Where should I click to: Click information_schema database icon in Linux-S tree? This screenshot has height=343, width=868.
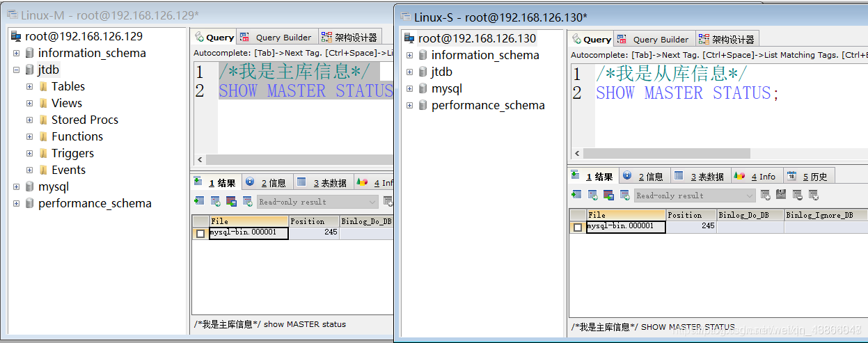(423, 55)
